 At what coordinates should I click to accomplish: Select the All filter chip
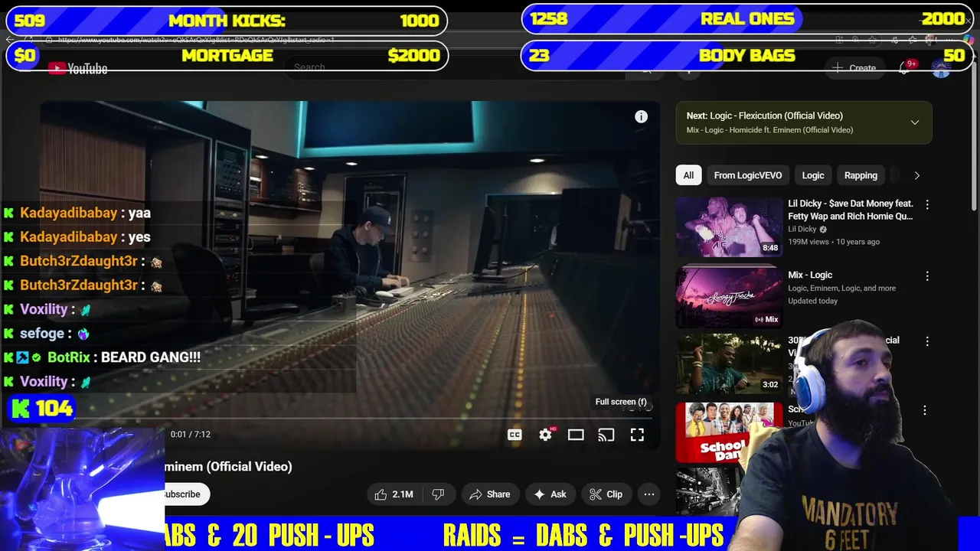688,175
